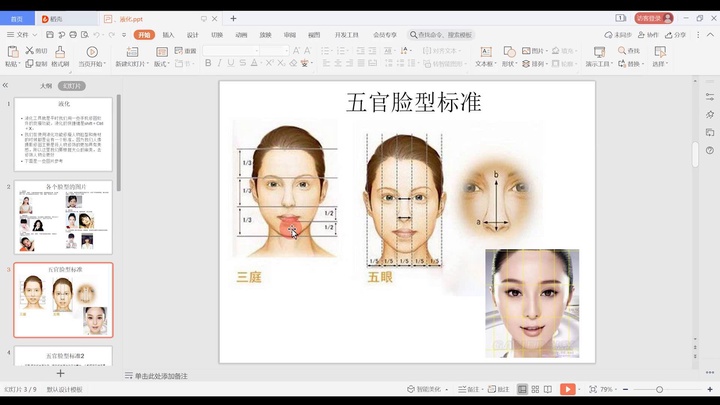Click the 访客登录 guest login button
720x405 pixels.
point(654,18)
